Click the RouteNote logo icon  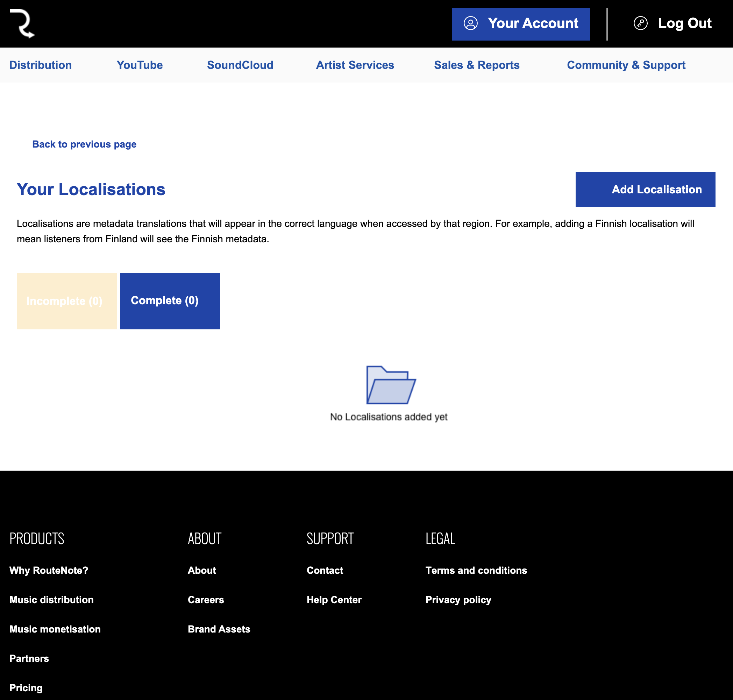click(22, 23)
